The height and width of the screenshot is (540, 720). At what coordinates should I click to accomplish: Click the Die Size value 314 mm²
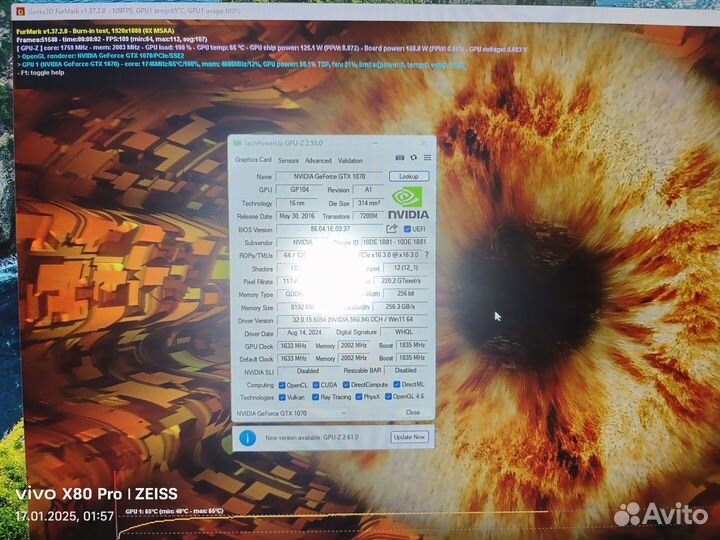click(x=368, y=203)
